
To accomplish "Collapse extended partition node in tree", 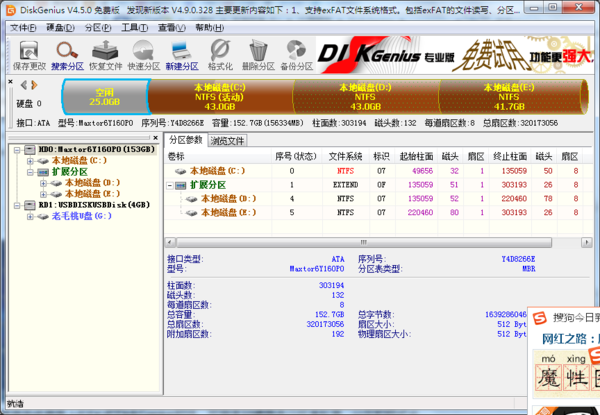I will tap(30, 172).
